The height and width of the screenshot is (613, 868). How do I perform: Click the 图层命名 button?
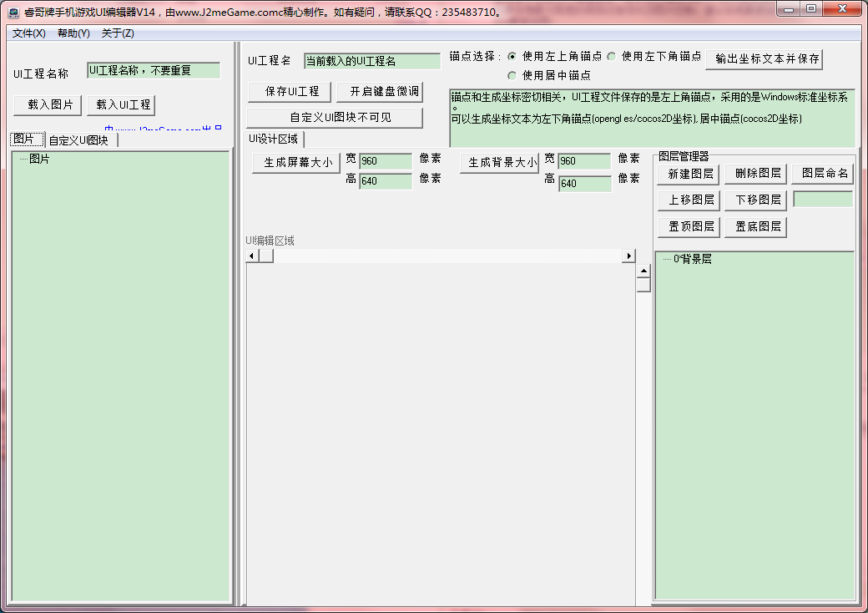click(823, 174)
